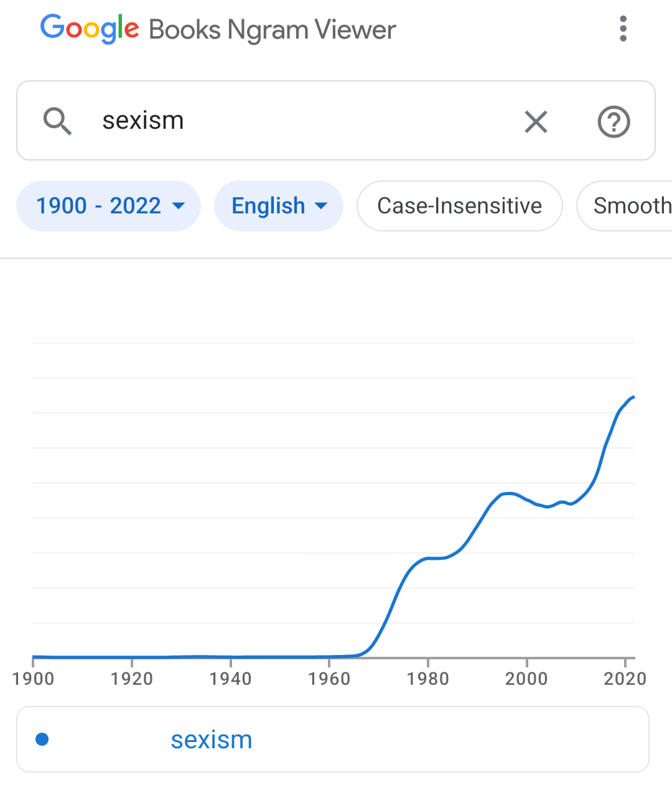Toggle the Case-Insensitive chip
The height and width of the screenshot is (798, 672).
click(x=460, y=206)
